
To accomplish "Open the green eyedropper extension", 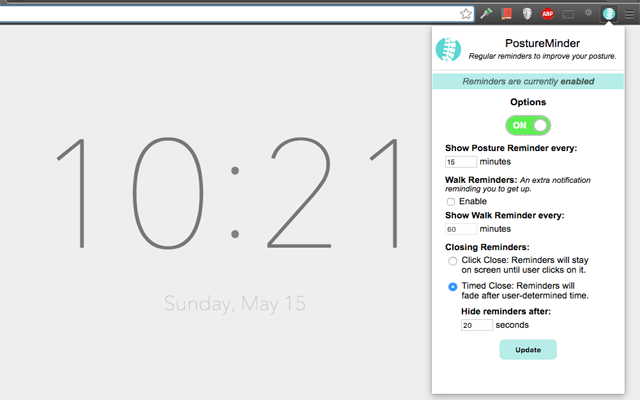I will coord(486,13).
